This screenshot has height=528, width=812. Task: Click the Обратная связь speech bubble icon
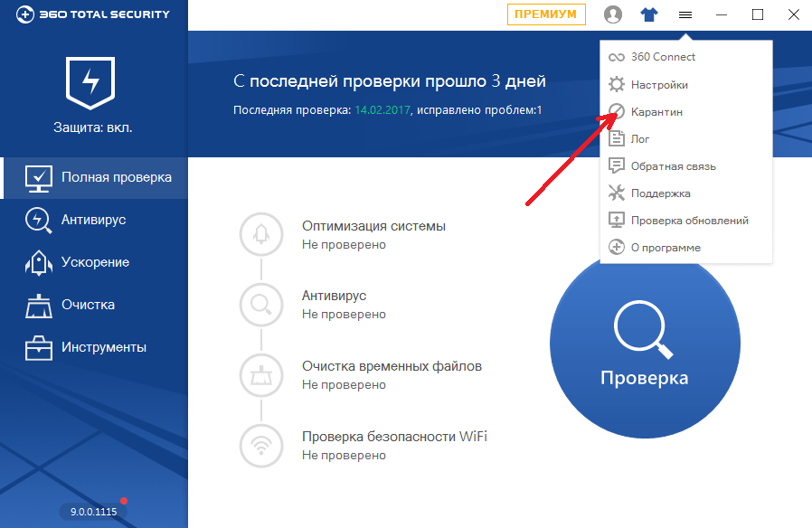617,165
